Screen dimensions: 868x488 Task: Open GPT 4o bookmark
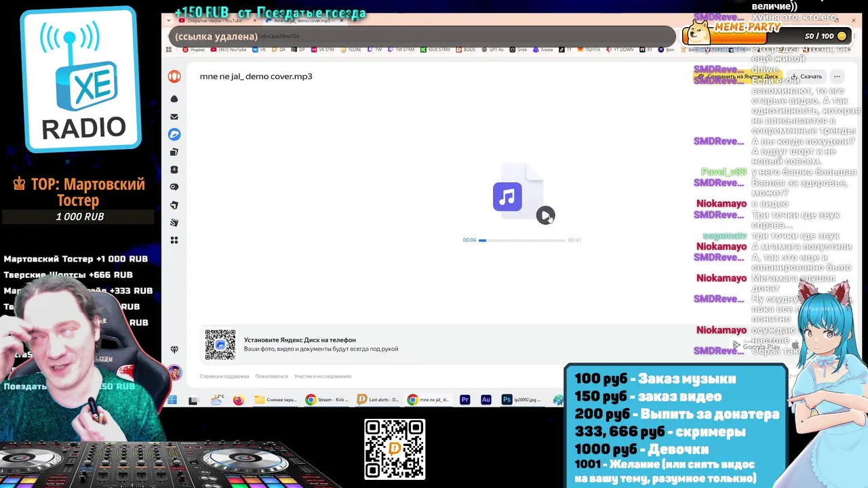[x=492, y=49]
